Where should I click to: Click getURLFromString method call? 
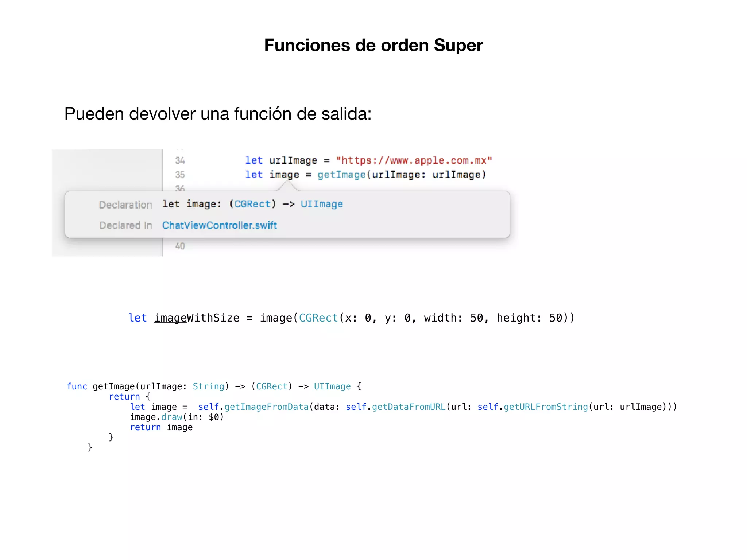click(546, 407)
